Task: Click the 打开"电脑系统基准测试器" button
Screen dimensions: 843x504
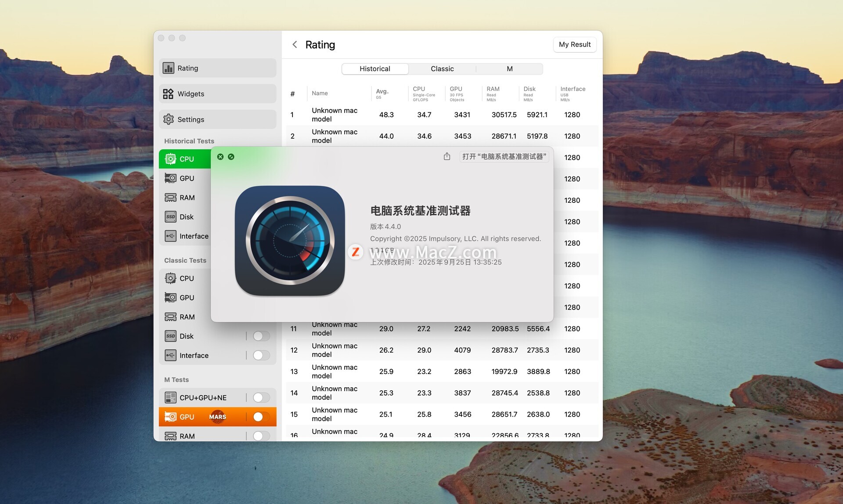Action: coord(504,157)
